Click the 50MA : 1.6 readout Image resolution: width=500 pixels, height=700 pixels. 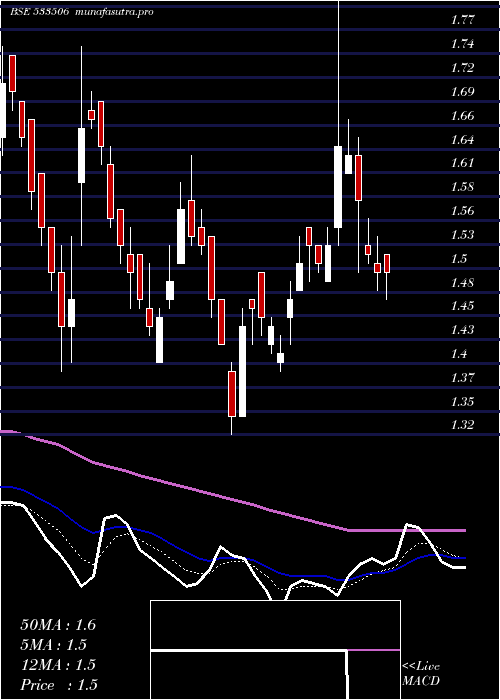(x=58, y=625)
